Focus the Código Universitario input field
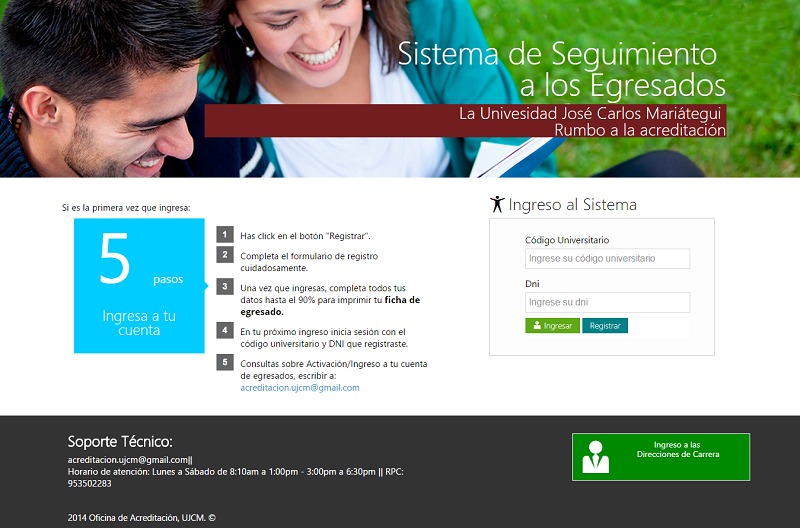 pyautogui.click(x=607, y=259)
